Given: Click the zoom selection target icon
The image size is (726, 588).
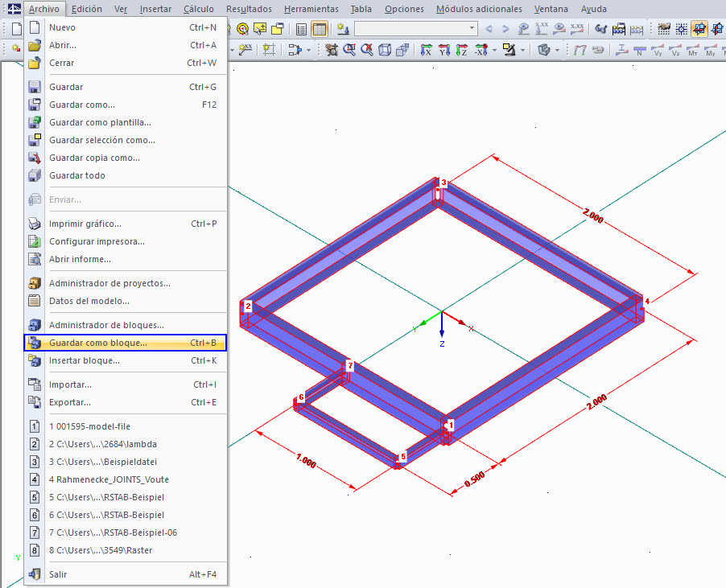Looking at the screenshot, I should [x=242, y=29].
